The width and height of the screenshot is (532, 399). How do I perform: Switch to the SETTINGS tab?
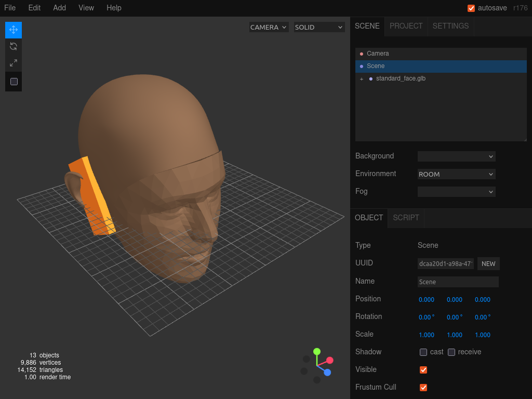pos(450,26)
